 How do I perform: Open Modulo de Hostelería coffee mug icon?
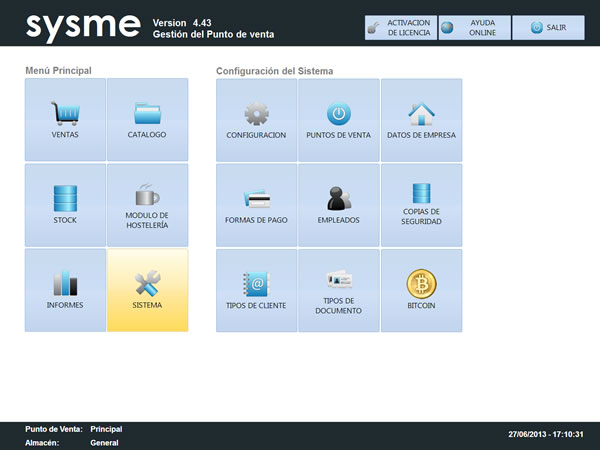(147, 194)
